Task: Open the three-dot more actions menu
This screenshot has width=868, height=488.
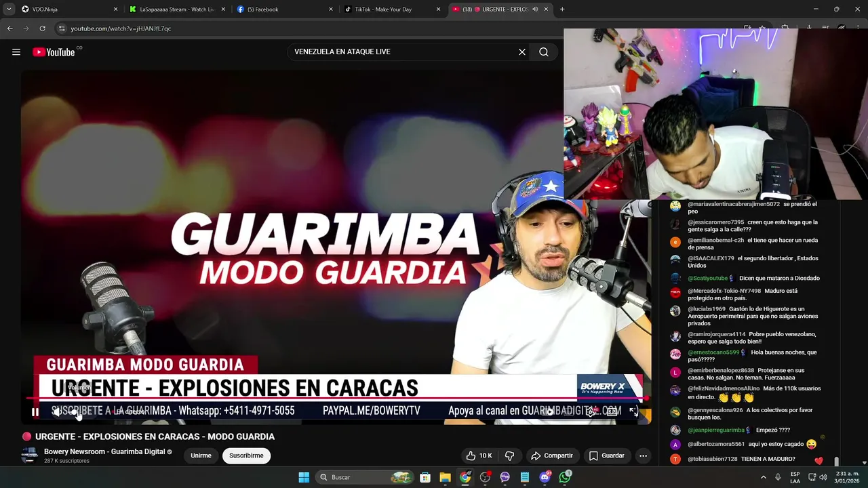Action: click(x=643, y=455)
